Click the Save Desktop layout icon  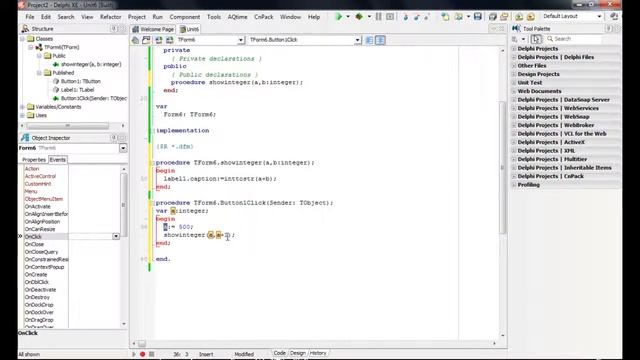tap(519, 17)
